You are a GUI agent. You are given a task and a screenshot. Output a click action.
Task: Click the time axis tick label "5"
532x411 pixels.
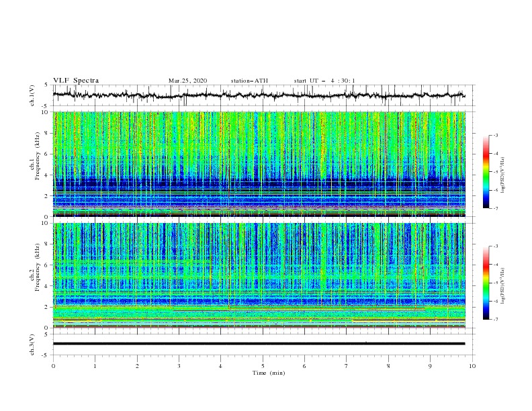pyautogui.click(x=263, y=366)
